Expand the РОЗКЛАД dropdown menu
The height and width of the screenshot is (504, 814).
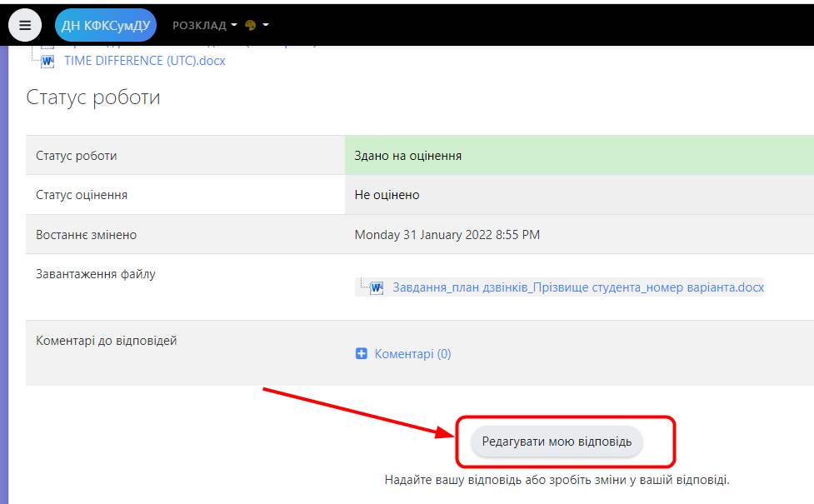coord(204,25)
